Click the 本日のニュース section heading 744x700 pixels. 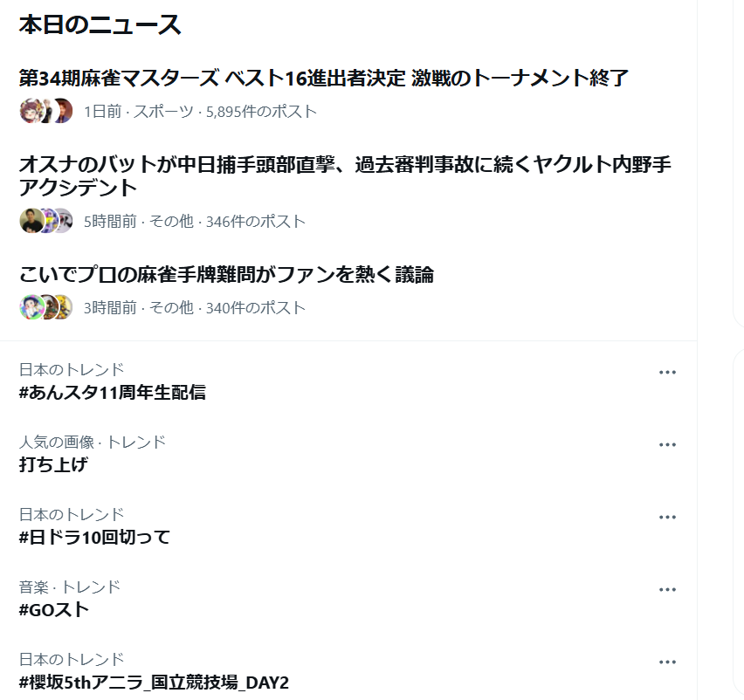100,24
